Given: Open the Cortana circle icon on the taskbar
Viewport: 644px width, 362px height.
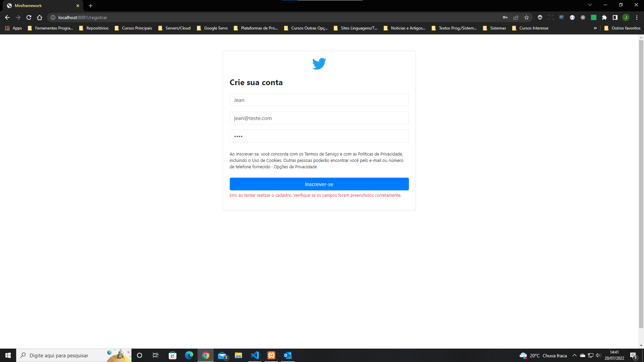Looking at the screenshot, I should coord(140,355).
